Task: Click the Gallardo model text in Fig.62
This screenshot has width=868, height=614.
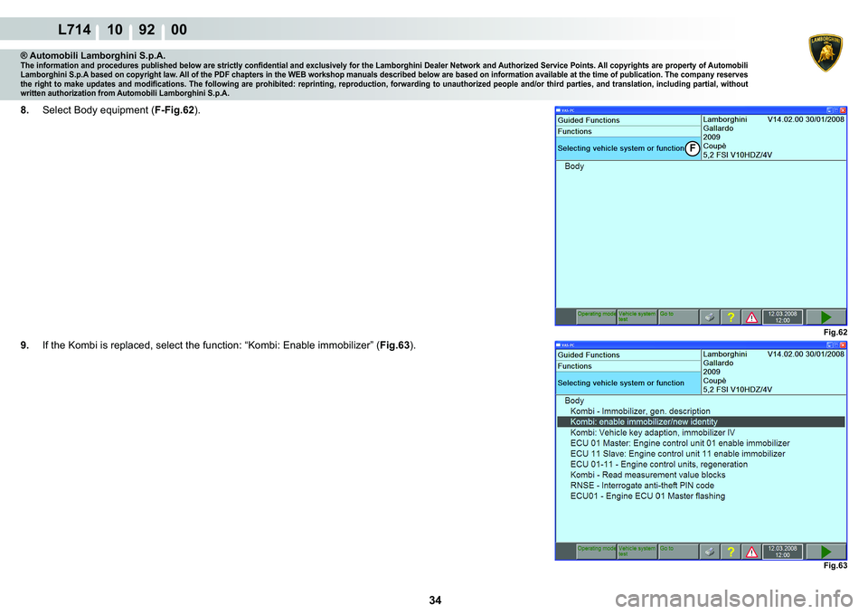Action: [718, 128]
